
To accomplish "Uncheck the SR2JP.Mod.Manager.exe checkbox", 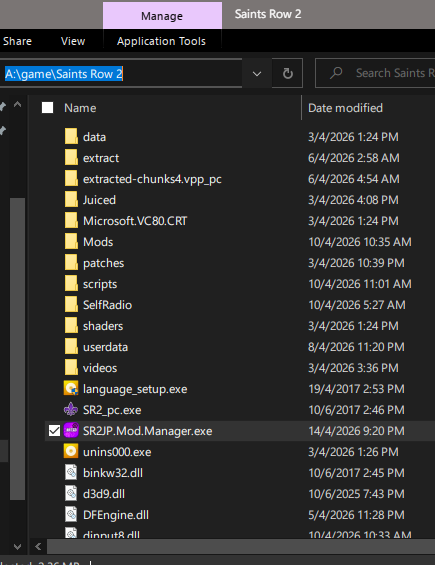I will [x=54, y=431].
